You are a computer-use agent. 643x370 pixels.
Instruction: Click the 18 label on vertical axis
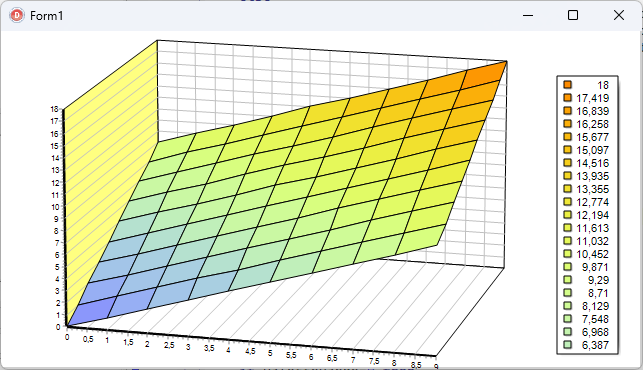pos(55,109)
